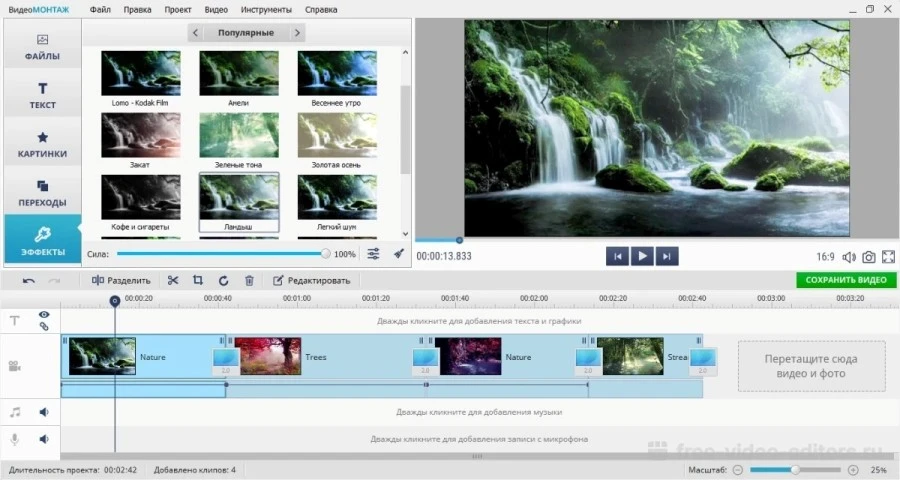Go to next effects category arrow
Viewport: 900px width, 480px height.
click(x=297, y=33)
